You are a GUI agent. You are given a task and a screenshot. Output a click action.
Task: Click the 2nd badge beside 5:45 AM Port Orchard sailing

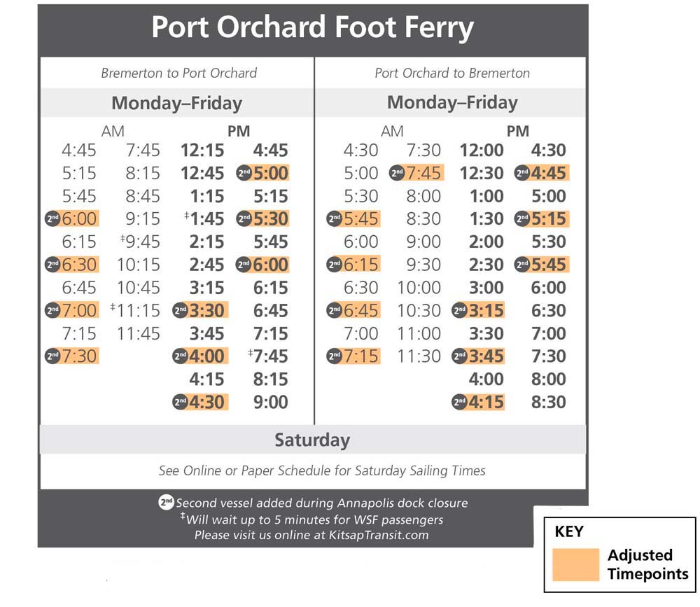click(x=335, y=219)
